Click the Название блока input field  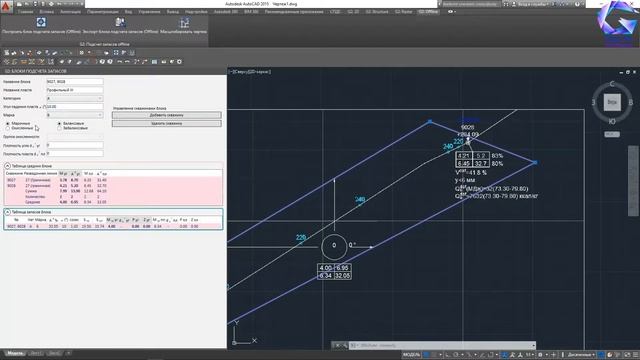tap(75, 82)
